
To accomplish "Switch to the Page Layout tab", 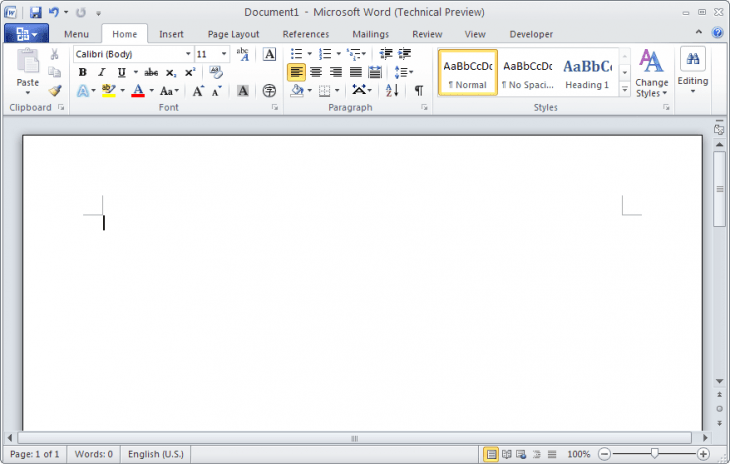I will [x=233, y=34].
